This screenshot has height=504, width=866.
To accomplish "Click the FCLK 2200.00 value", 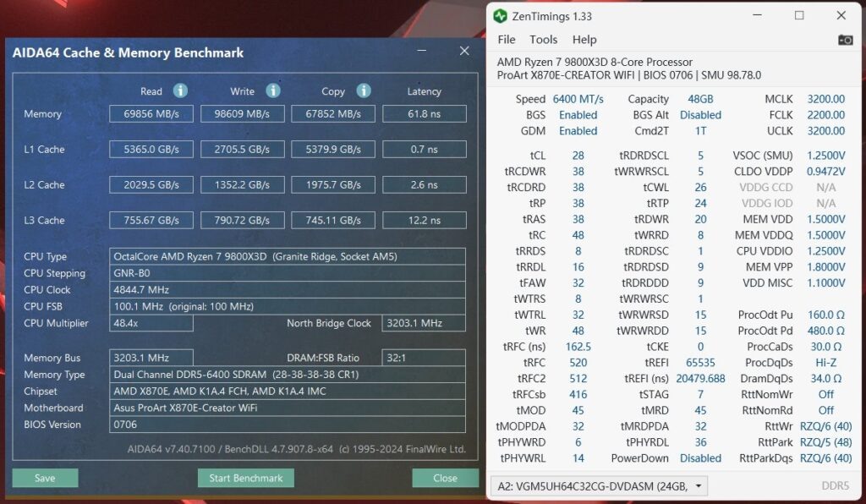I will pyautogui.click(x=825, y=115).
